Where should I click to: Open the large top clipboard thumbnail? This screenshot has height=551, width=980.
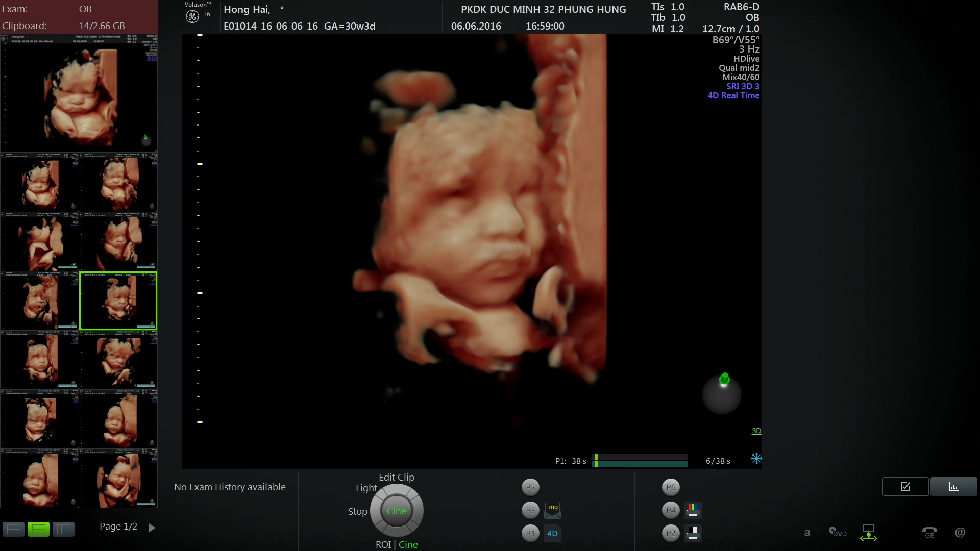pyautogui.click(x=79, y=93)
